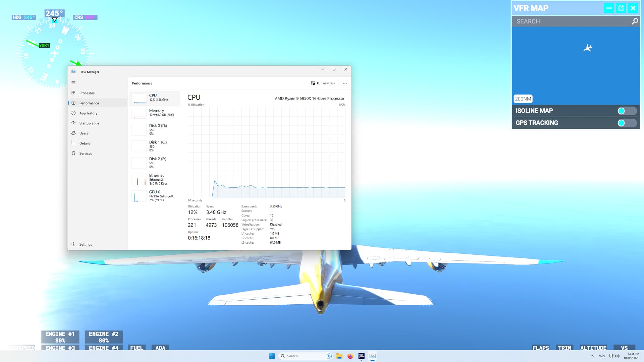Click the Run new task button

click(x=323, y=83)
